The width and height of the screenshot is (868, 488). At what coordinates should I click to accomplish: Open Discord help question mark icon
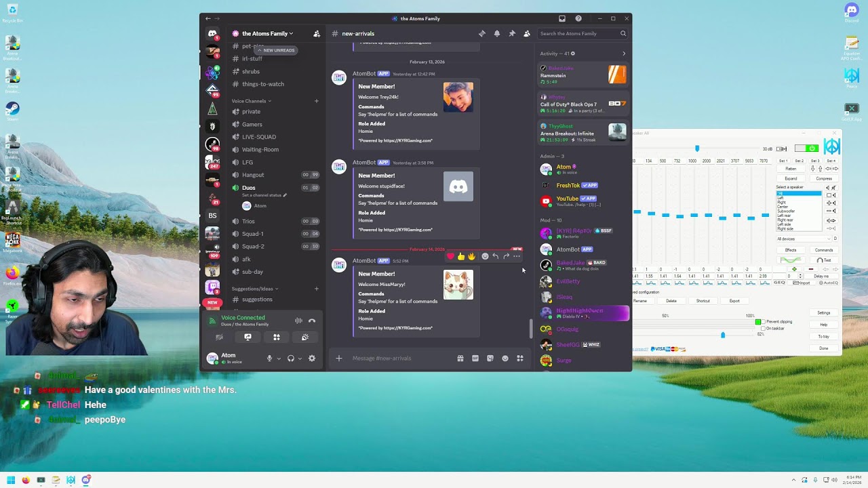tap(578, 18)
